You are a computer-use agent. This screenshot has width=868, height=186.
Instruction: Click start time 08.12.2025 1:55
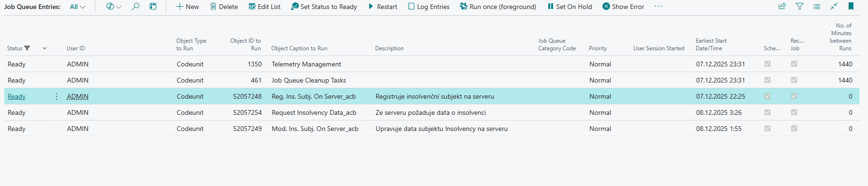pos(719,129)
